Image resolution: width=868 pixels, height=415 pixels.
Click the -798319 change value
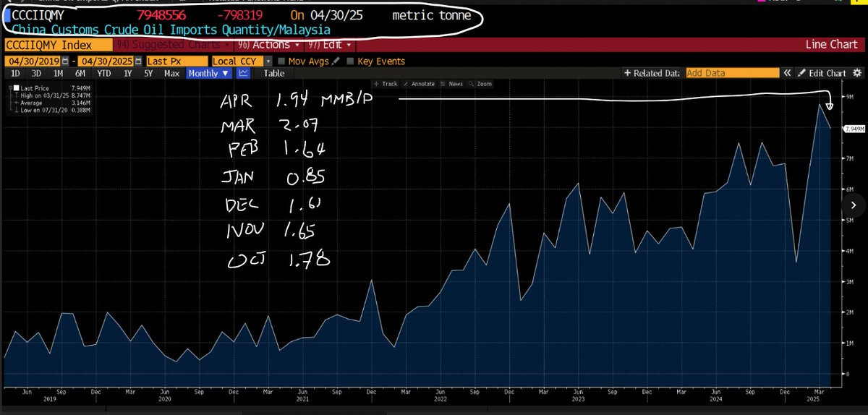(x=239, y=14)
